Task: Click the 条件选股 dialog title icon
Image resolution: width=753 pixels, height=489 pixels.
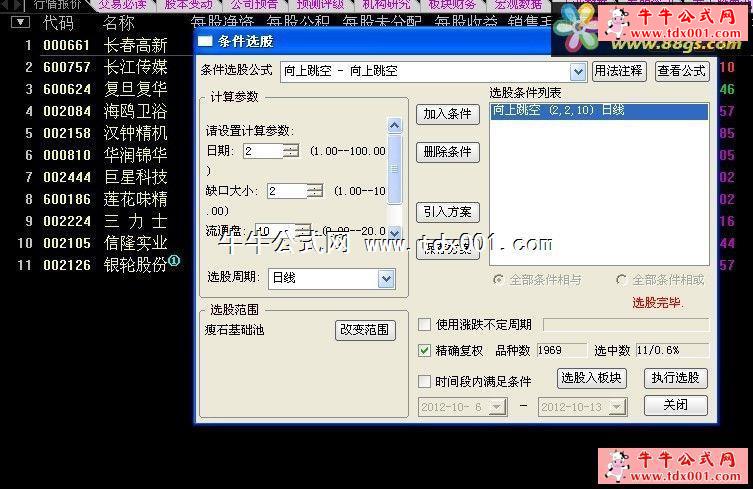Action: pos(205,42)
